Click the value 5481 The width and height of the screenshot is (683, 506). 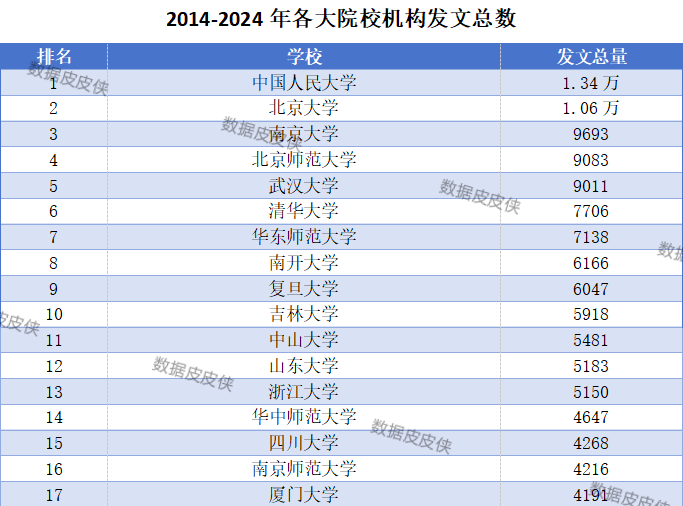coord(591,340)
